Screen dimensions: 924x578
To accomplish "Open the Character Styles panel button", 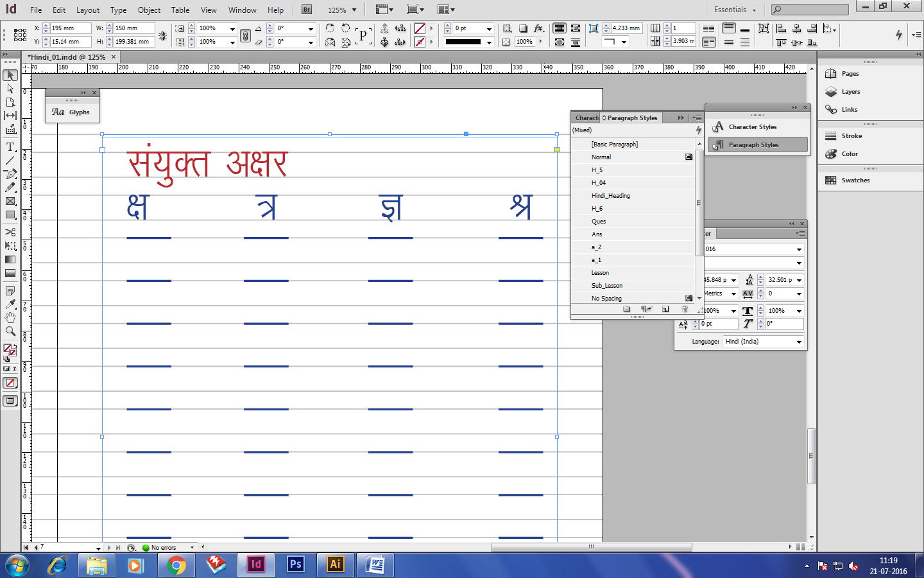I will [758, 127].
